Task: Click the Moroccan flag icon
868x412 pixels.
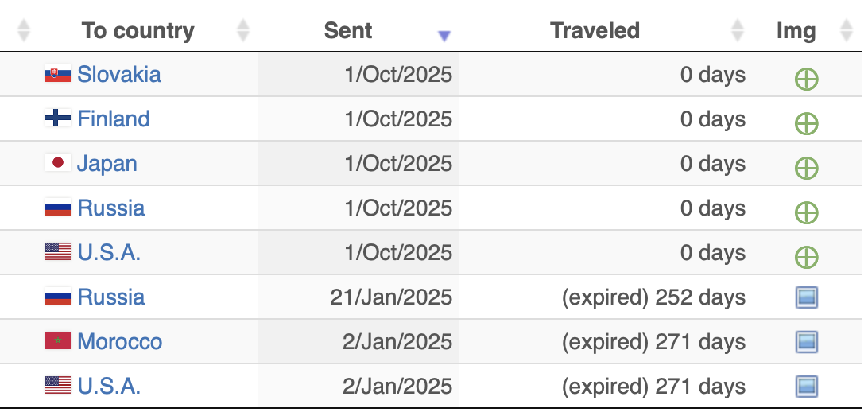Action: pos(57,341)
